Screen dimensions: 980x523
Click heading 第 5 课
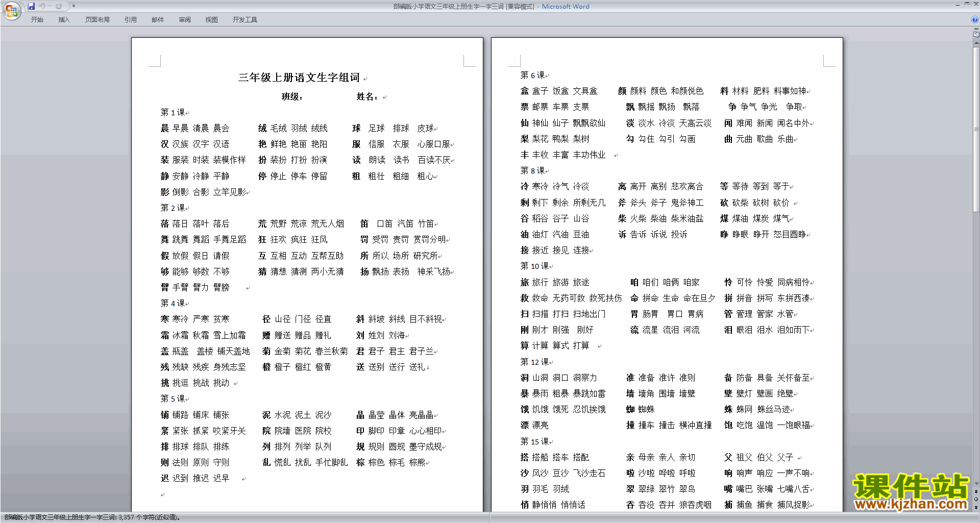click(x=173, y=399)
